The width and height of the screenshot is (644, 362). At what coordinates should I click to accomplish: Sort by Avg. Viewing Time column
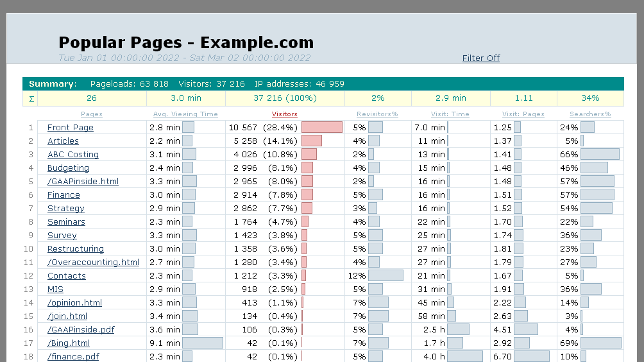click(185, 114)
